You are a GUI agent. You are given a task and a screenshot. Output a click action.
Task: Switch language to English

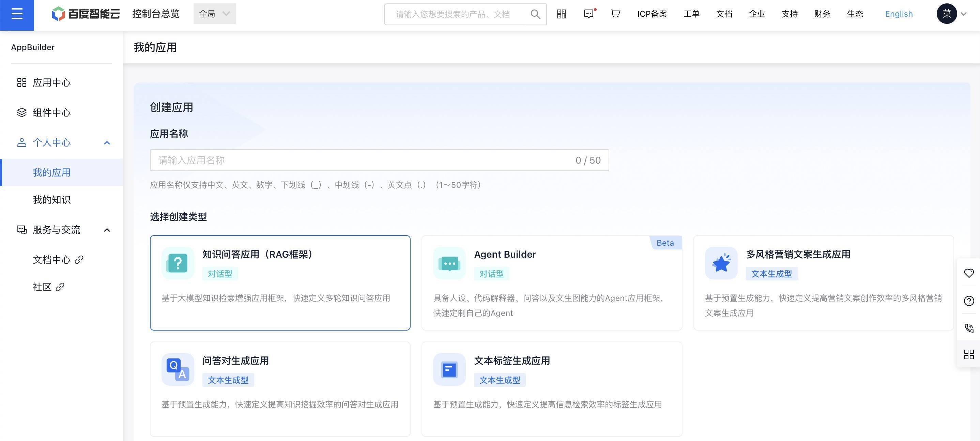click(x=899, y=14)
